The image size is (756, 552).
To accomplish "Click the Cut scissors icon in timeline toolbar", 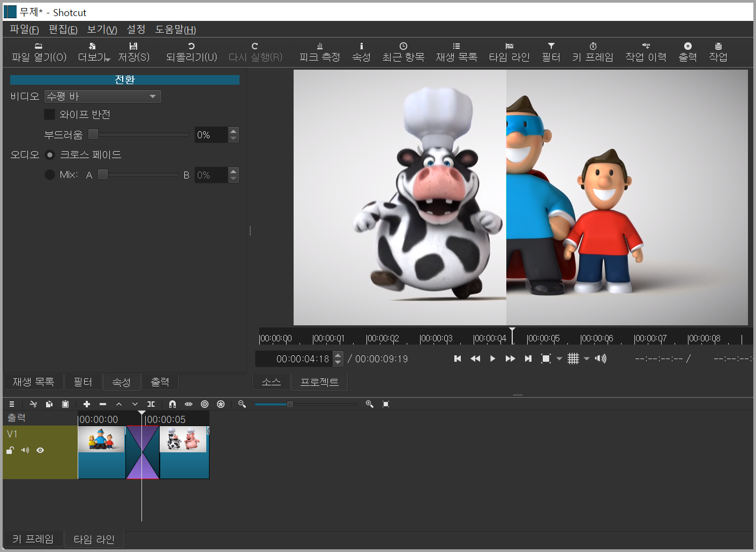I will (x=33, y=404).
